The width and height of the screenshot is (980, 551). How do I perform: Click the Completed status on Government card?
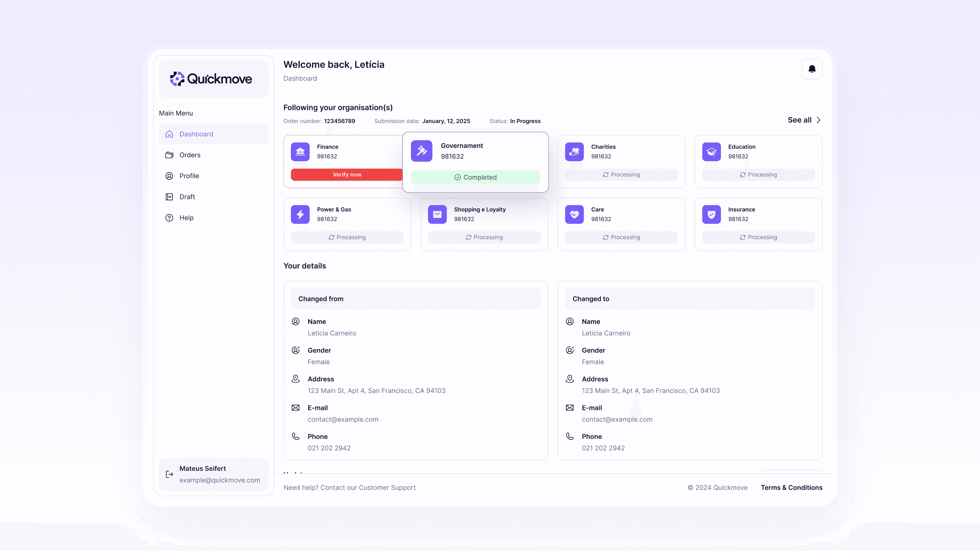pyautogui.click(x=475, y=177)
